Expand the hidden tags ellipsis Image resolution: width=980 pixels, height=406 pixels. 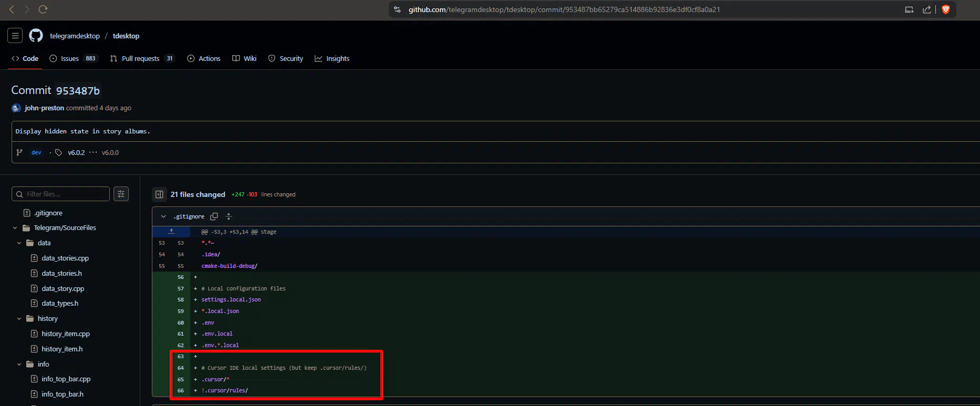coord(93,152)
